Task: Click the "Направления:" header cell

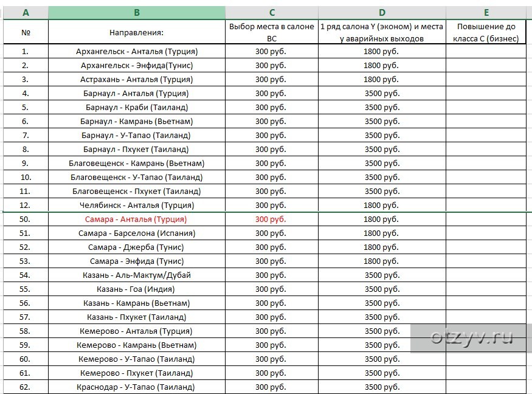Action: click(136, 32)
